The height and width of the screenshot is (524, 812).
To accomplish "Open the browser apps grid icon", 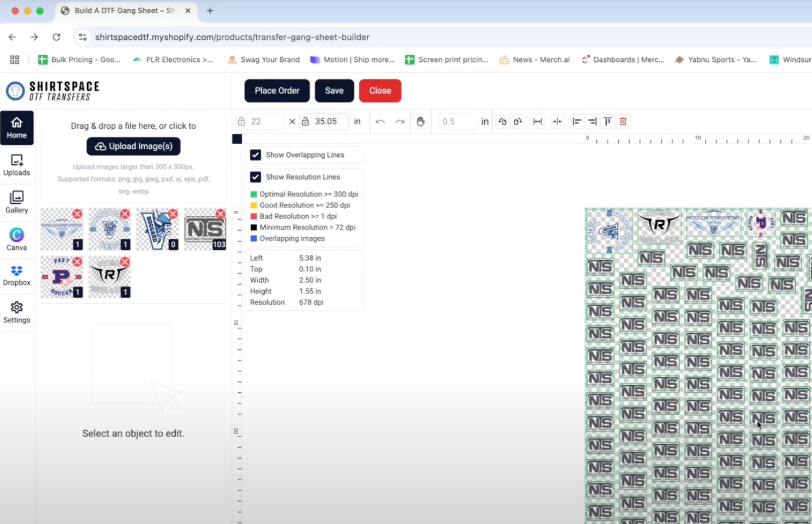I will pos(14,60).
